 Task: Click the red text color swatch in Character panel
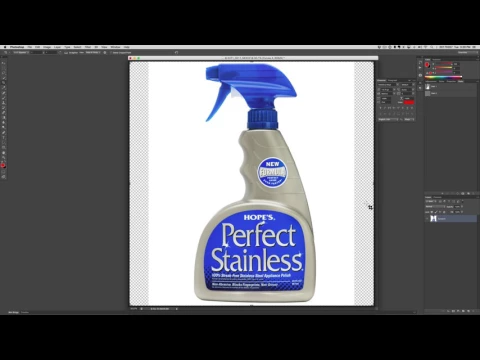tap(409, 102)
